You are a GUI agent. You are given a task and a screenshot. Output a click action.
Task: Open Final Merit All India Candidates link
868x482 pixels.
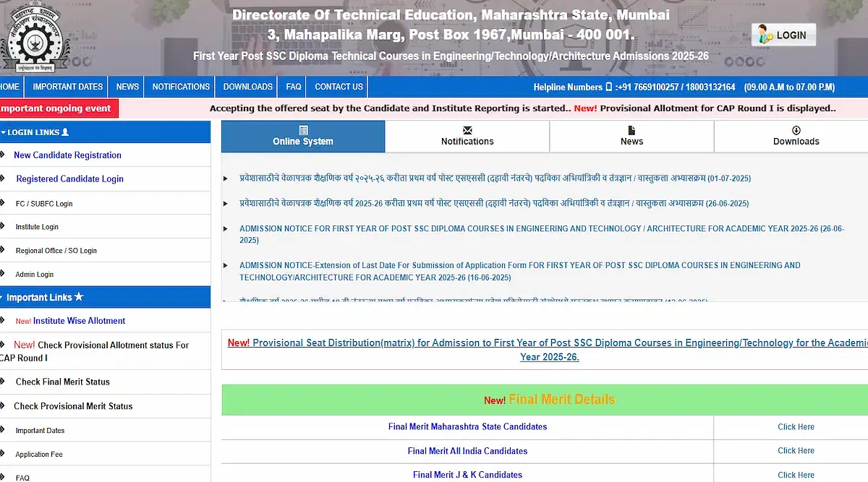467,451
